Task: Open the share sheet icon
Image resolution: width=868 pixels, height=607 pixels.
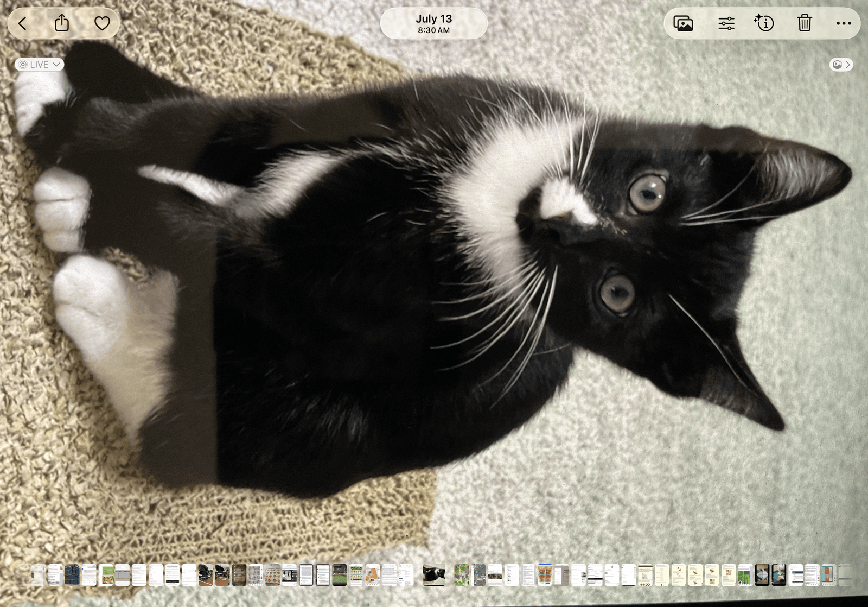Action: click(x=62, y=23)
